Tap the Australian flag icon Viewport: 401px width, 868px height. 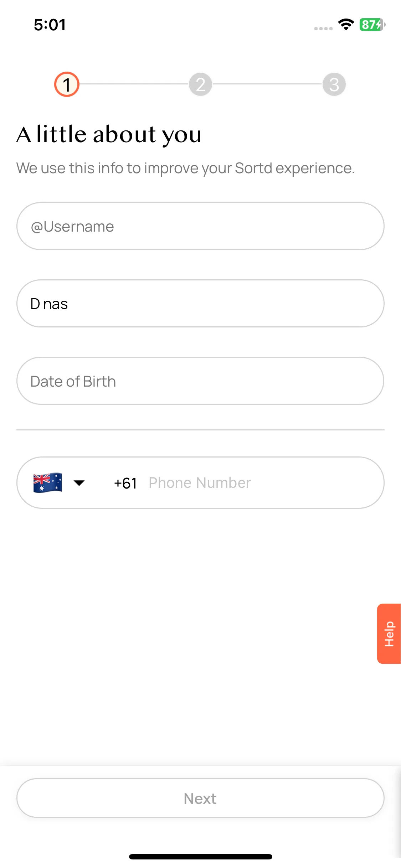(48, 483)
